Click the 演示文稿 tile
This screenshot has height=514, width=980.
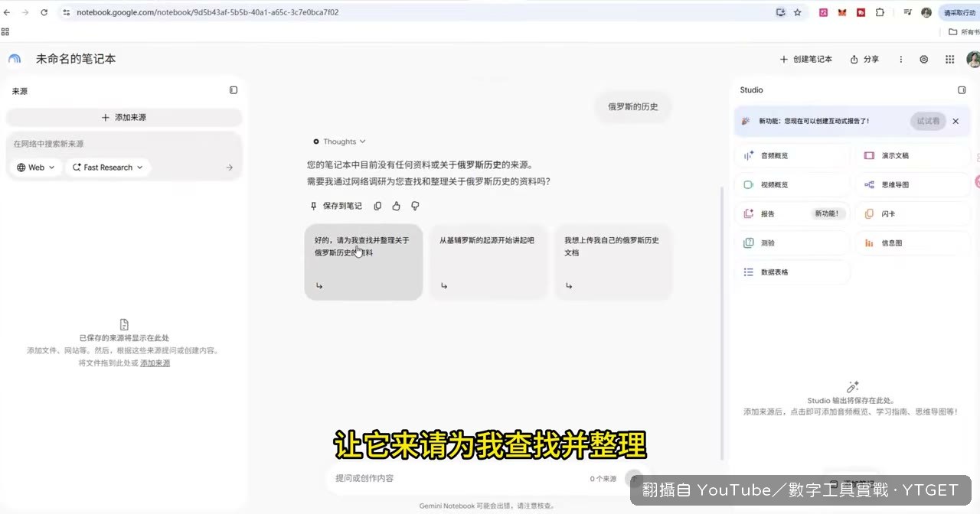(x=913, y=155)
